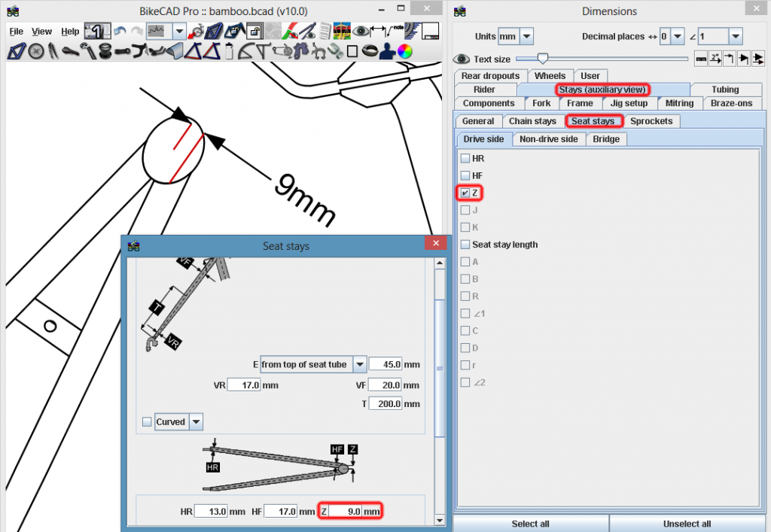The image size is (771, 532).
Task: Switch to the Sprockets sub-tab
Action: tap(651, 121)
